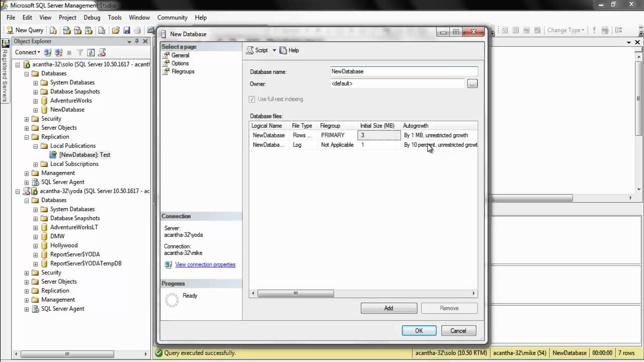
Task: Click the Initial Size cell showing 3
Action: click(379, 135)
